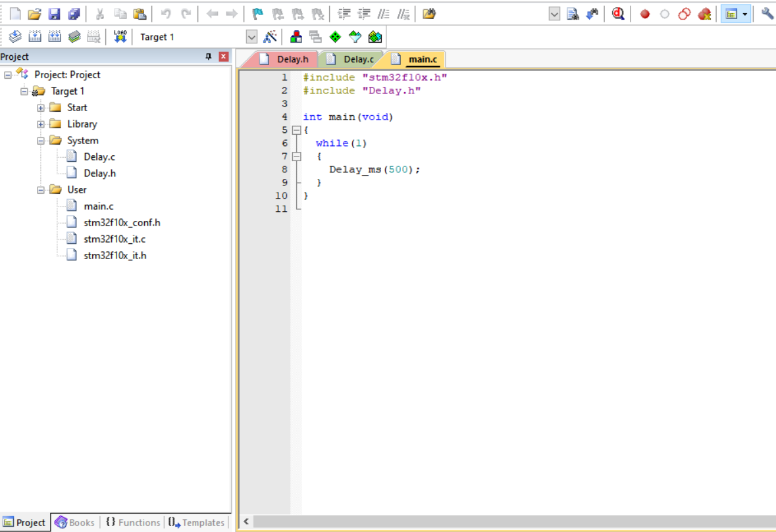
Task: Comment out the selected lines
Action: [x=384, y=14]
